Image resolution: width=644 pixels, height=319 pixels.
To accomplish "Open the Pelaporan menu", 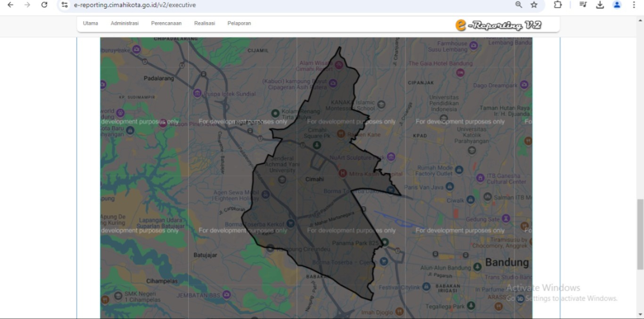I will 239,23.
